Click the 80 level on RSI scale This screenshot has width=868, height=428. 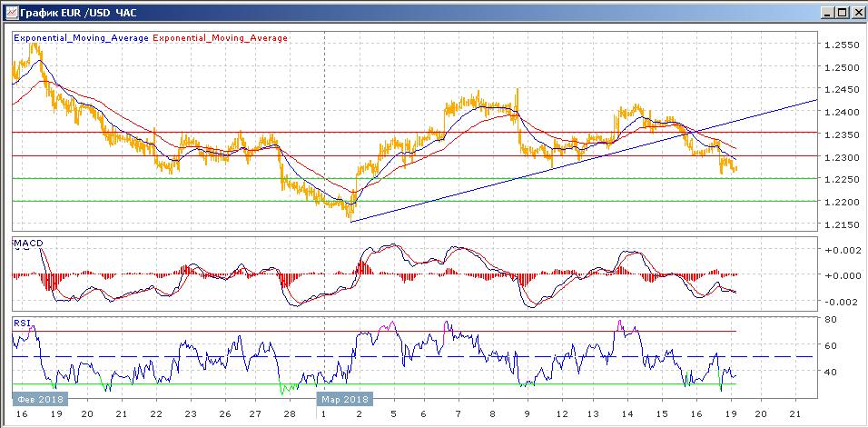830,319
